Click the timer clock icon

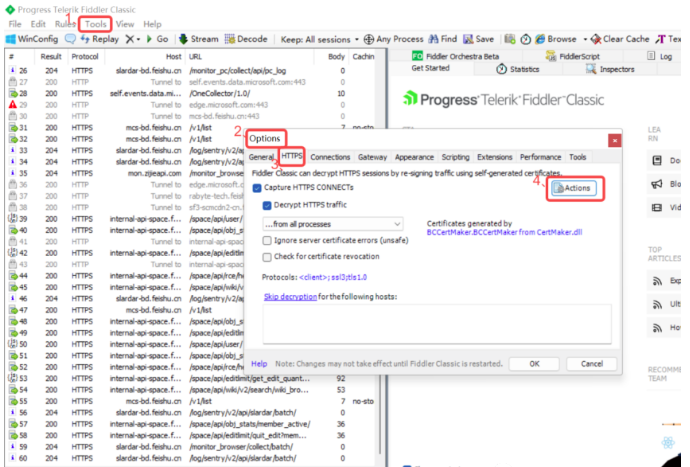[525, 39]
